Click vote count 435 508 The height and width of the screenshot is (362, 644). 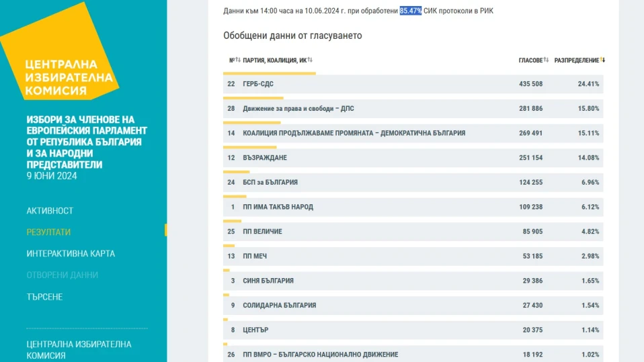(530, 84)
